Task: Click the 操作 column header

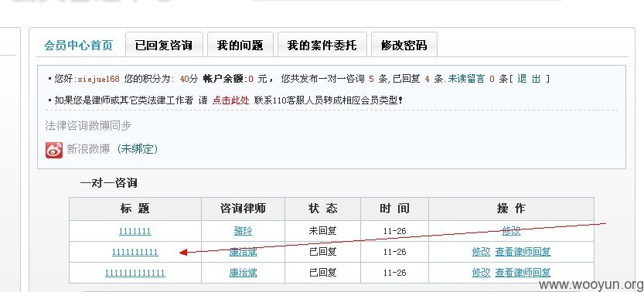Action: click(x=511, y=209)
